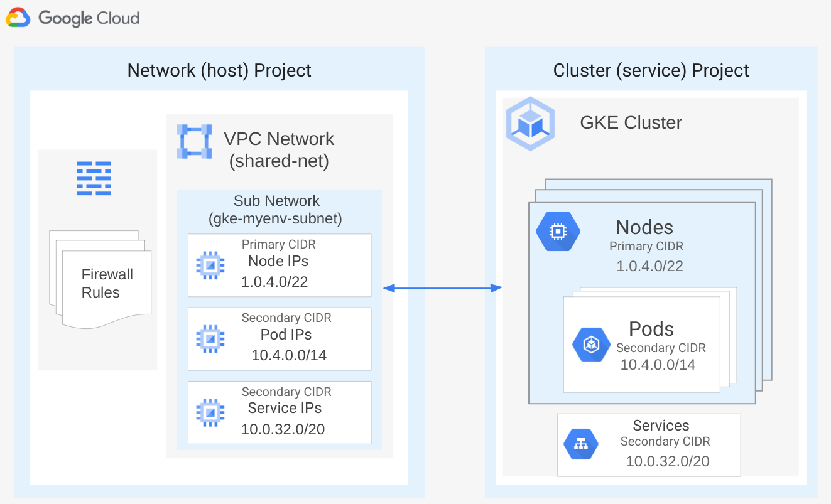
Task: Click the Pod IPs secondary CIDR icon
Action: tap(209, 339)
